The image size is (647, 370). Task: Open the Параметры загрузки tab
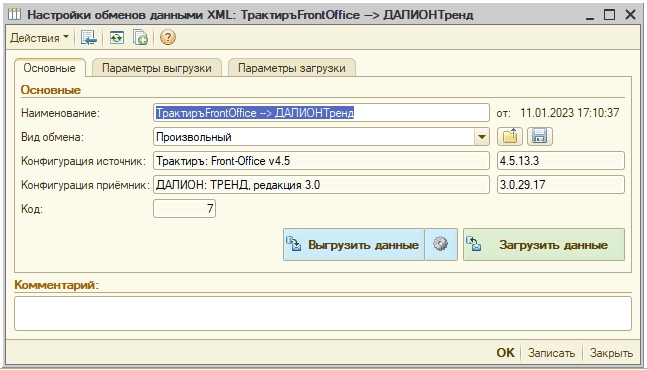[x=292, y=68]
